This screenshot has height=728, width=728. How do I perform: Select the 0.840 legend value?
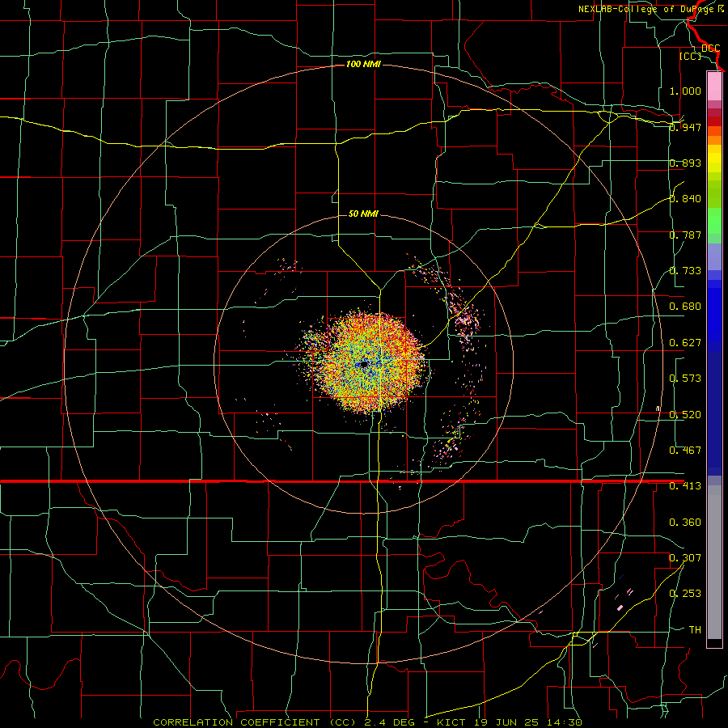[x=685, y=199]
